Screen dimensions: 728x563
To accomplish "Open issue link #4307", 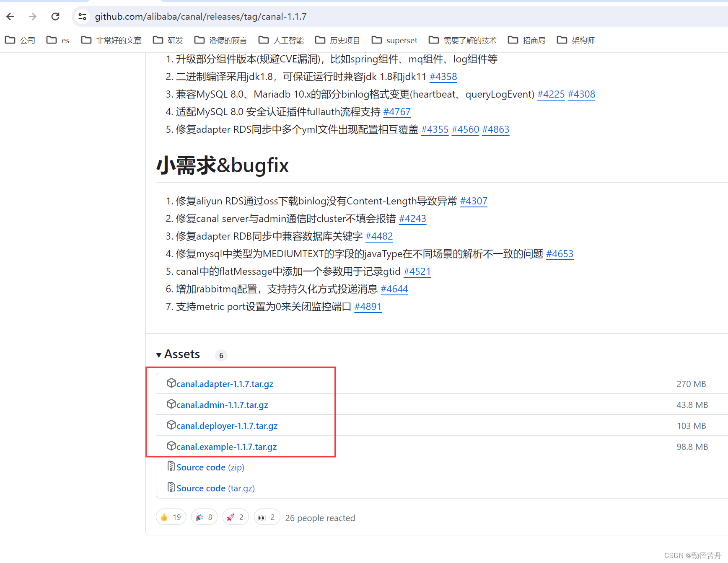I will [x=474, y=201].
